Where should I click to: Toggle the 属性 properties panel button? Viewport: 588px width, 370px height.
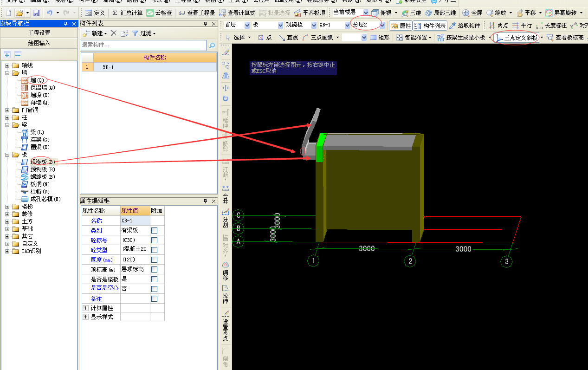[x=401, y=26]
